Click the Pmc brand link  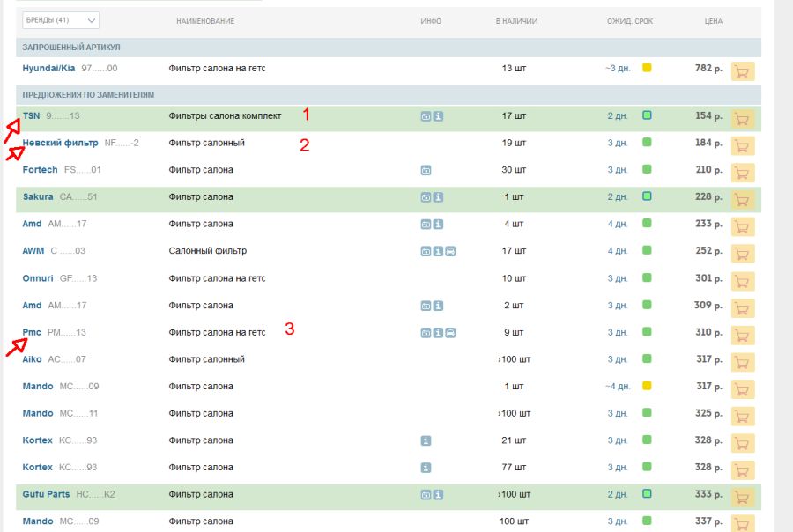point(32,332)
